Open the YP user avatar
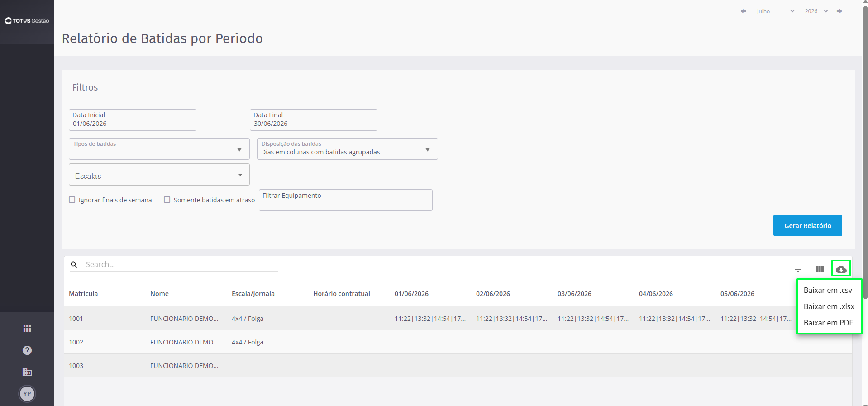 coord(27,394)
